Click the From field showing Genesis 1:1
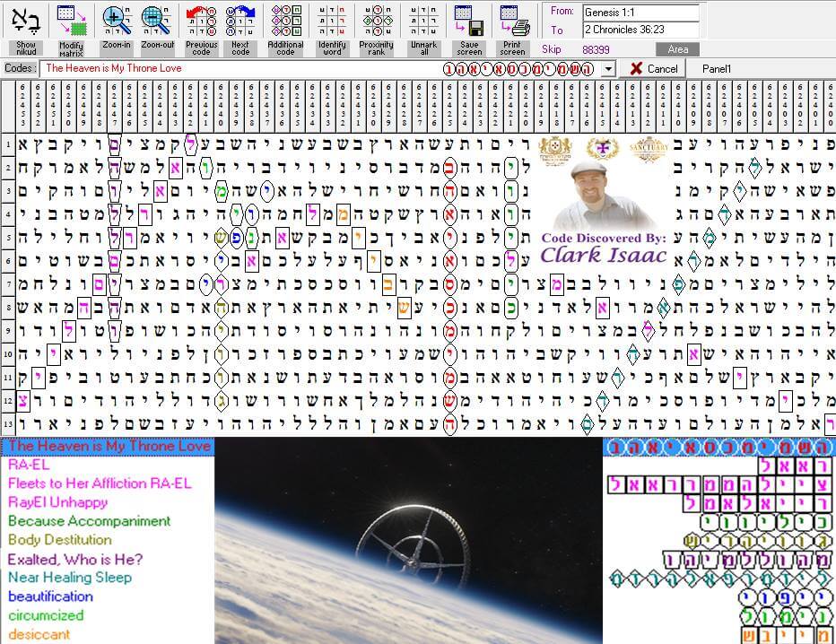836x644 pixels. 640,13
